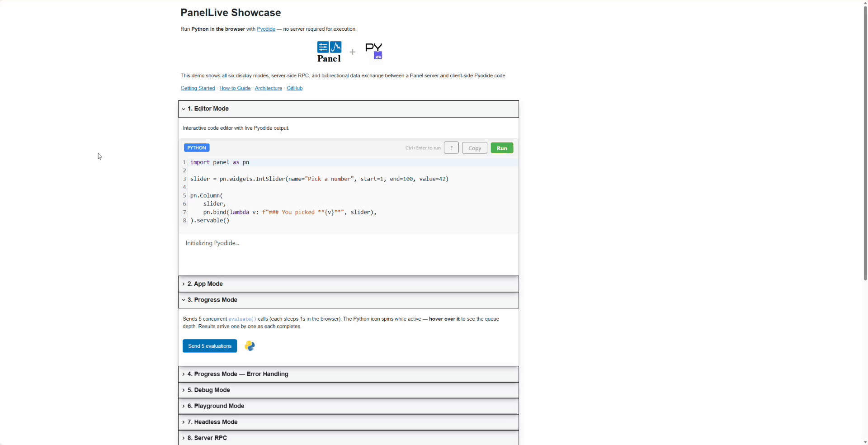Click the Panel logo image
The width and height of the screenshot is (868, 445).
point(329,52)
